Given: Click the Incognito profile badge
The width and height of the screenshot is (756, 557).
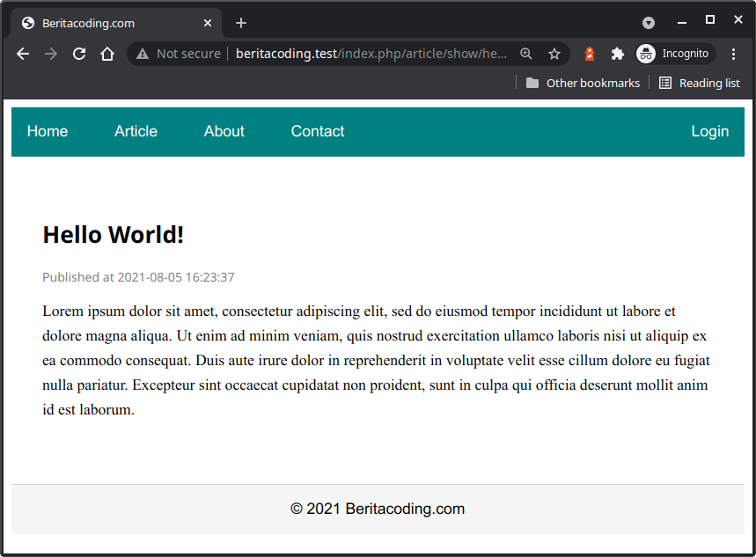Looking at the screenshot, I should click(x=674, y=54).
